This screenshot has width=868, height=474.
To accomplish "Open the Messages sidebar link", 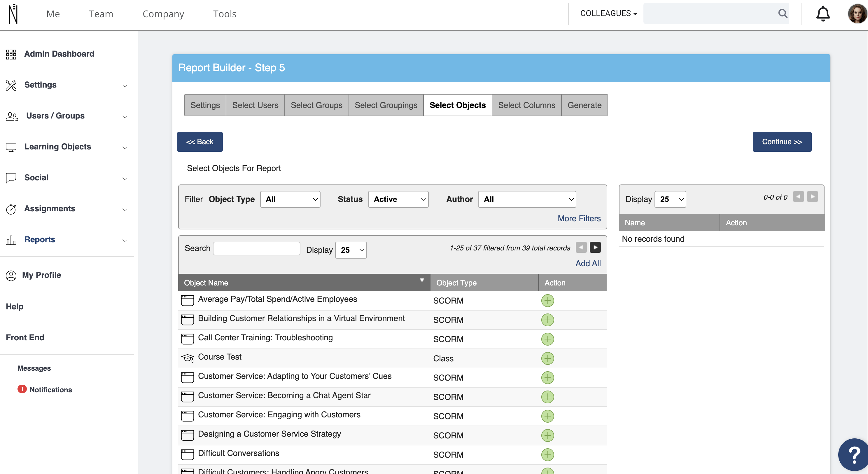I will point(34,368).
